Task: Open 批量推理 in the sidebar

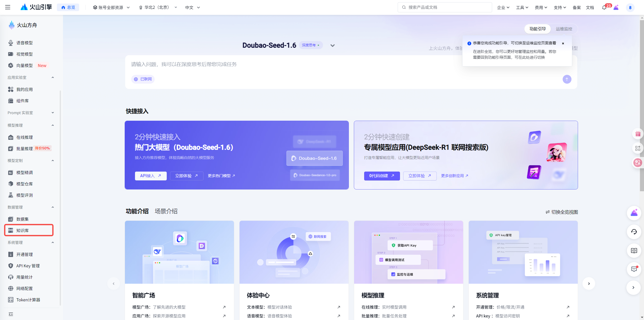Action: pyautogui.click(x=24, y=149)
